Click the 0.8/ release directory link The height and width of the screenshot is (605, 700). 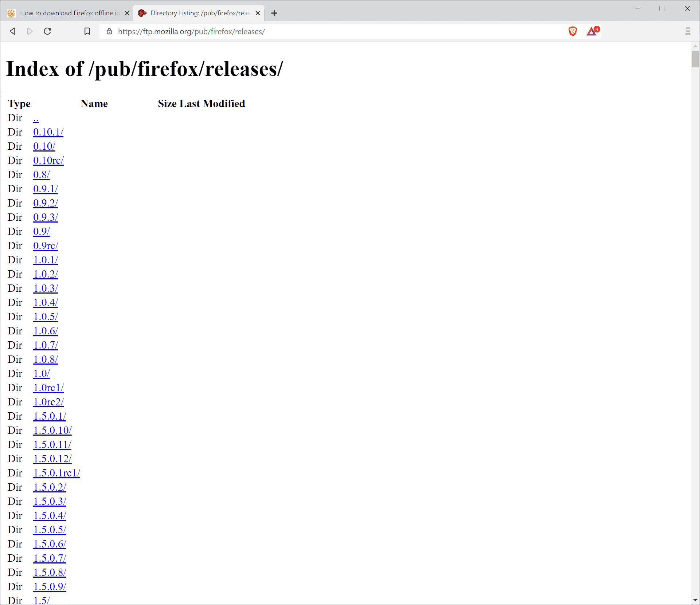(x=42, y=174)
